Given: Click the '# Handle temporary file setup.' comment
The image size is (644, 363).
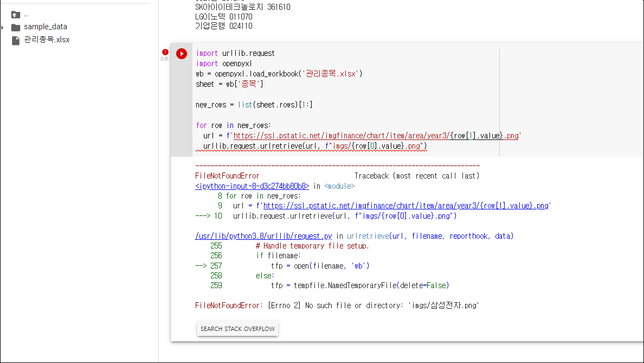Looking at the screenshot, I should coord(312,246).
